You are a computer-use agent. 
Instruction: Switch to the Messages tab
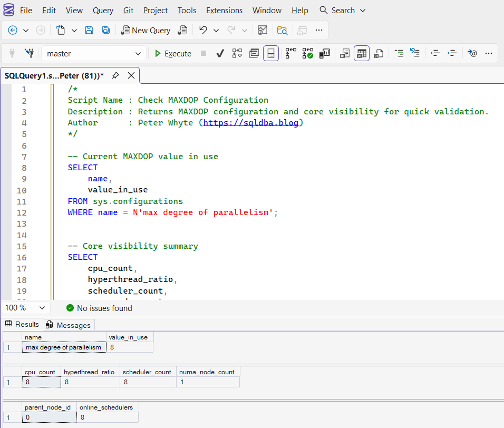click(69, 325)
